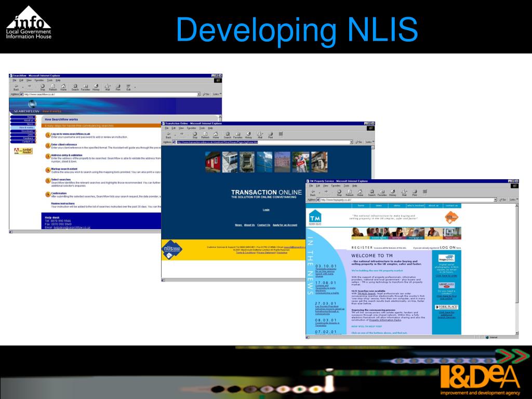
Task: Click Apply for an Account link
Action: [285, 225]
